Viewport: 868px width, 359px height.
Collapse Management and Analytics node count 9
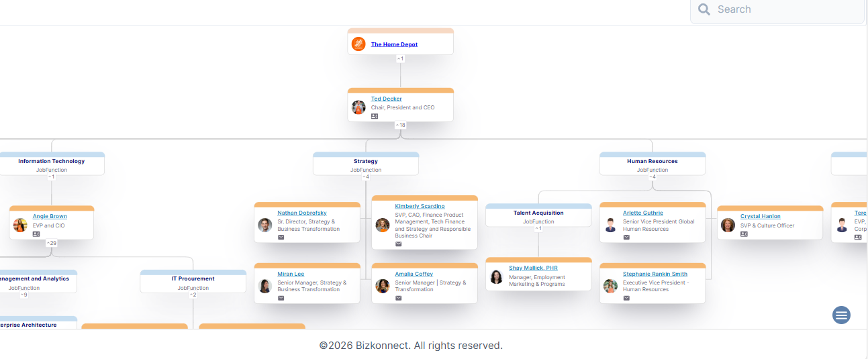click(x=24, y=295)
